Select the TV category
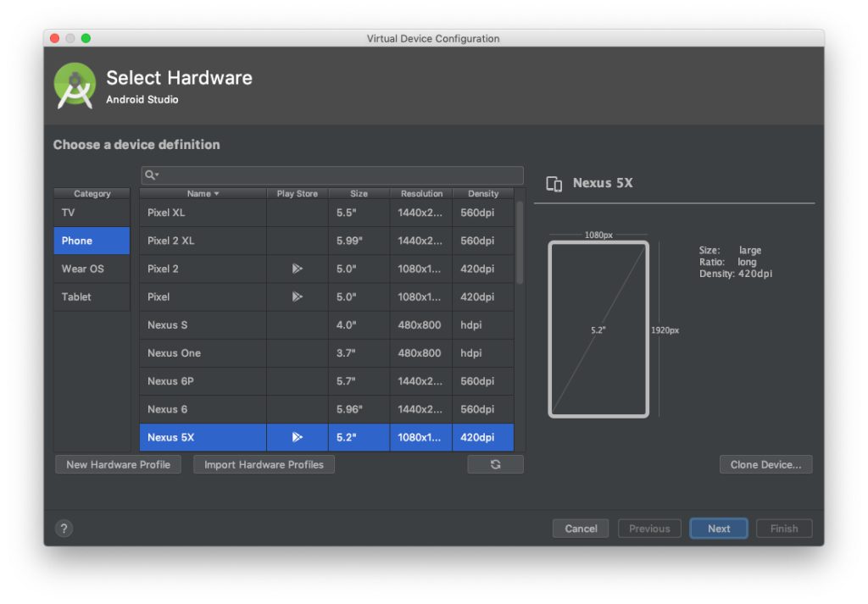Image resolution: width=868 pixels, height=604 pixels. tap(92, 213)
